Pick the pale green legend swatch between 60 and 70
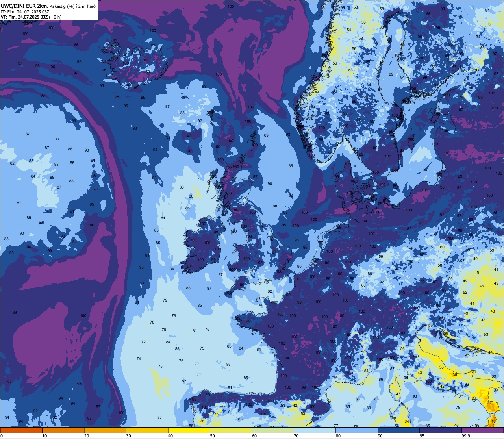Image resolution: width=504 pixels, height=439 pixels. (273, 430)
